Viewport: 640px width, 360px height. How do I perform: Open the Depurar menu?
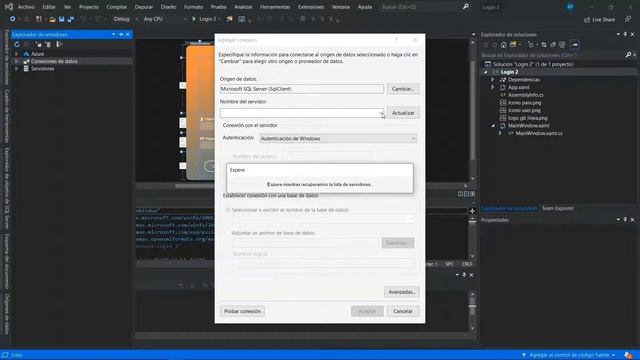click(x=144, y=7)
